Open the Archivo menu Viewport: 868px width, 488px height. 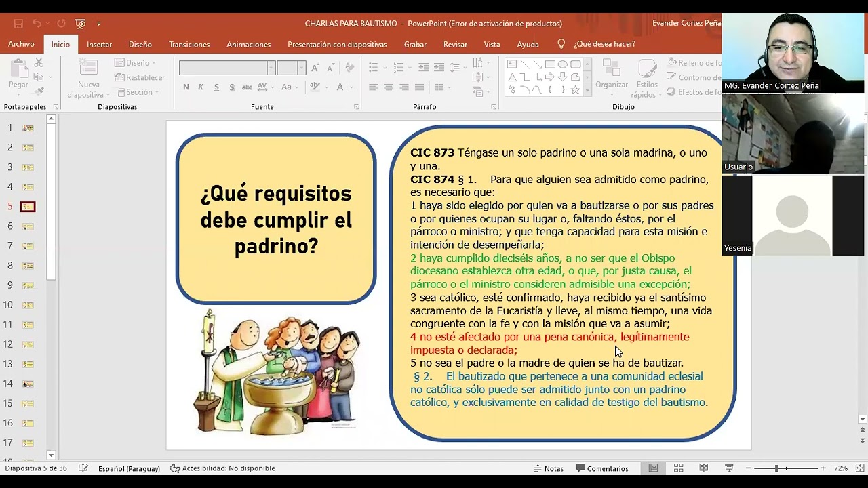(x=21, y=44)
